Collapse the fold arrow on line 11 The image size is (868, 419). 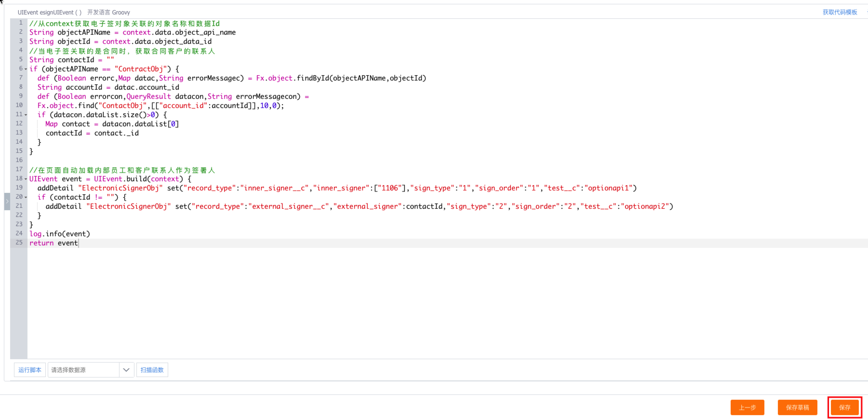pos(26,115)
